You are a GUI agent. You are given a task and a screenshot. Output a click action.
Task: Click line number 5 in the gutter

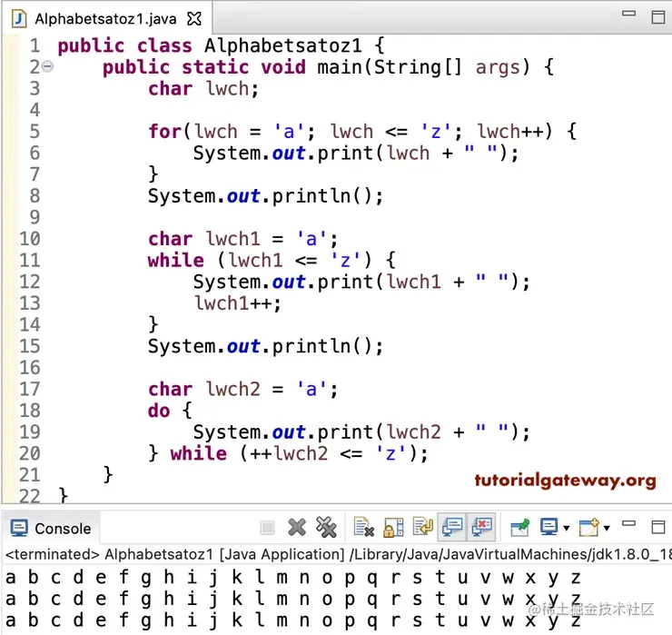[x=35, y=131]
